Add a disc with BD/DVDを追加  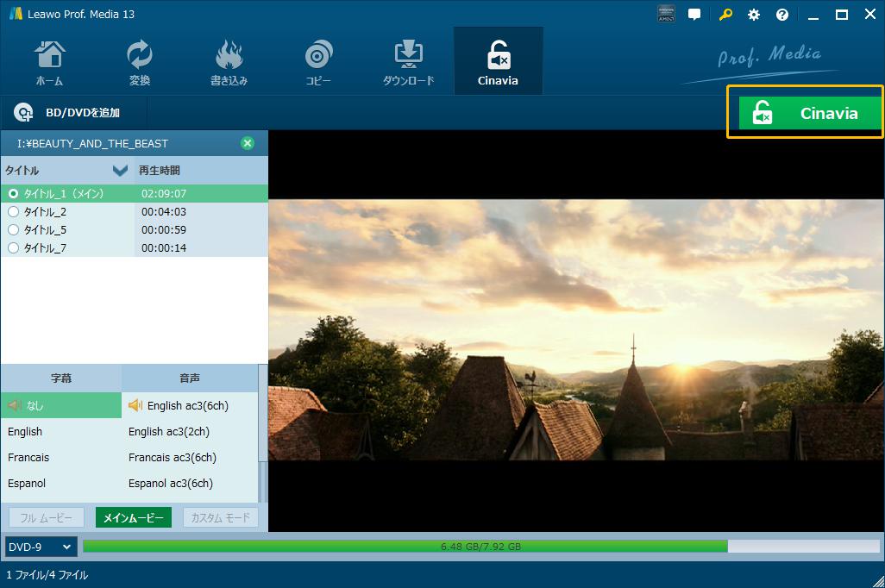[68, 113]
